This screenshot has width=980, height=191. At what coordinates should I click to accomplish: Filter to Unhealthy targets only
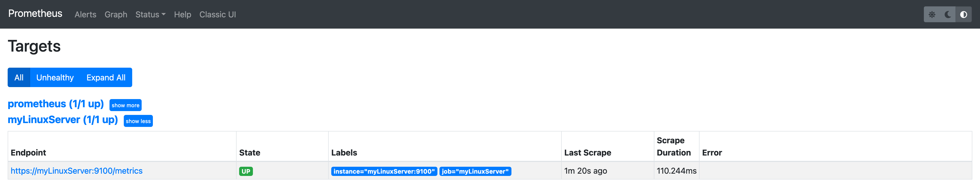point(55,78)
